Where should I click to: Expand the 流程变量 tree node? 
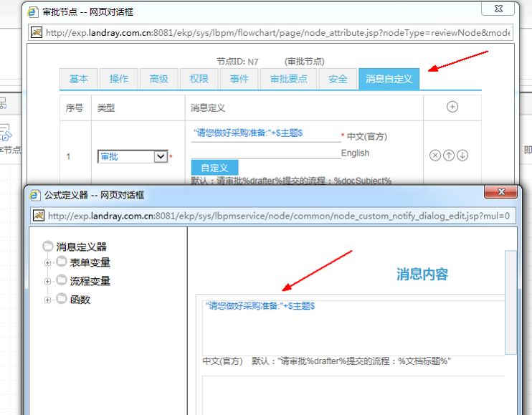(48, 282)
